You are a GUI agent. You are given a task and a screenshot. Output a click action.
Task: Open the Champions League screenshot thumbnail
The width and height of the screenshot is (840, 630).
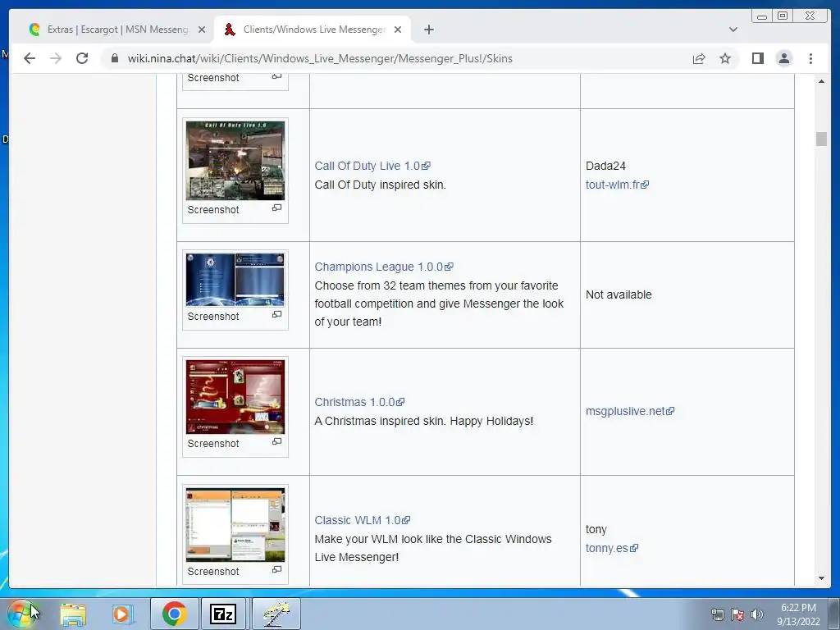coord(235,280)
